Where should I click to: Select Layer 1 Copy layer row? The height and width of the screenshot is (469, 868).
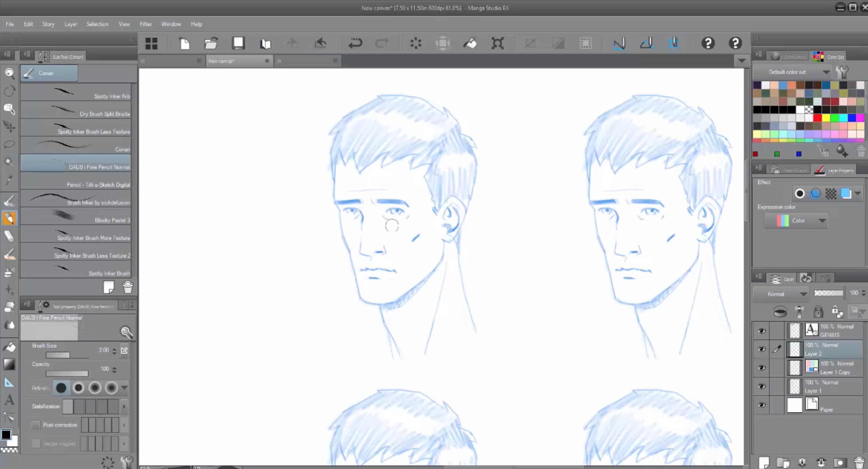(x=825, y=368)
